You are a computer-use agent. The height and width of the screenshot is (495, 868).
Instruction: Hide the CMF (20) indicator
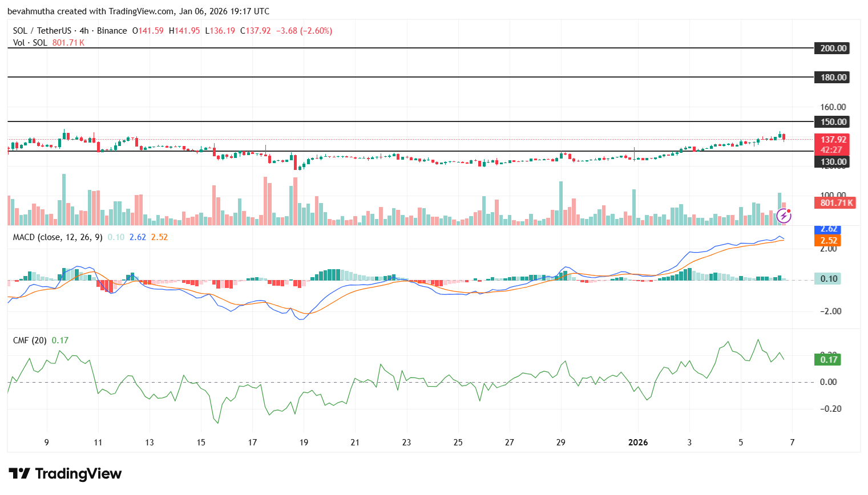[x=29, y=340]
